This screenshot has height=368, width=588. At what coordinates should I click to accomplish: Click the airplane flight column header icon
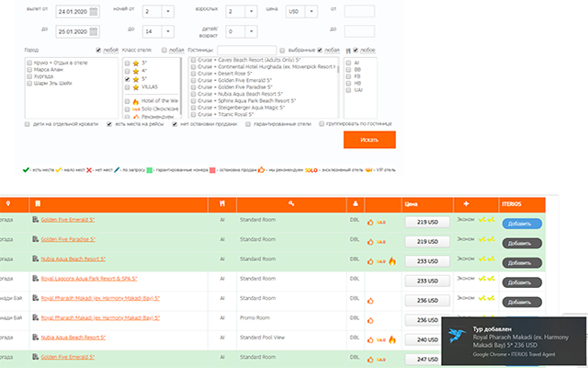coord(466,203)
